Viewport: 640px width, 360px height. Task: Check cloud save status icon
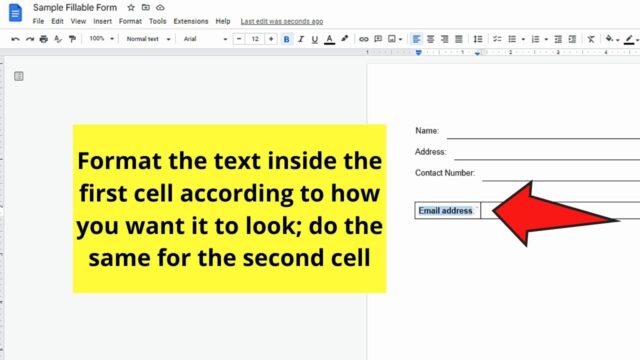[x=160, y=7]
